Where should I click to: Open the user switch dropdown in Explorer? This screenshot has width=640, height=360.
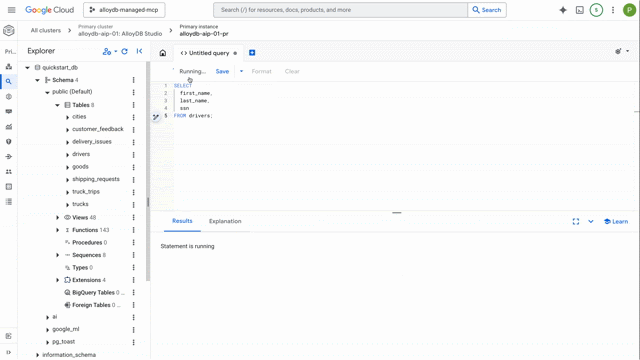point(110,51)
